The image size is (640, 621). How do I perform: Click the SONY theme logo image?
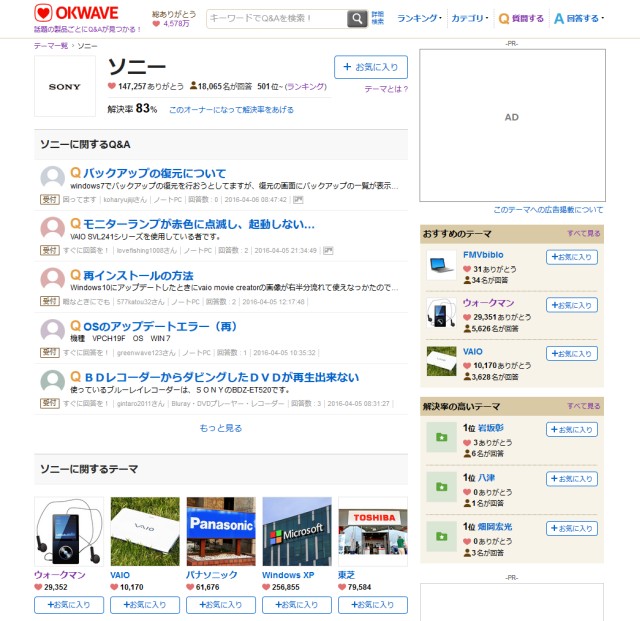pos(65,86)
